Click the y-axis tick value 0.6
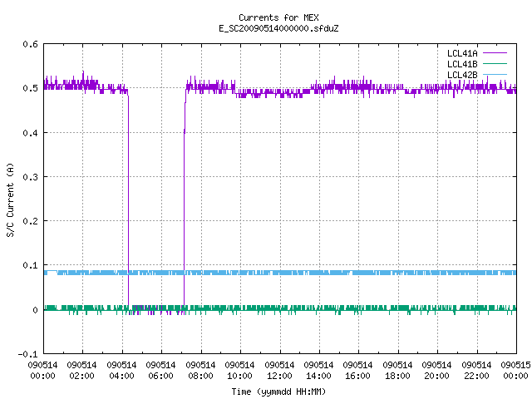This screenshot has height=399, width=532. click(x=30, y=44)
